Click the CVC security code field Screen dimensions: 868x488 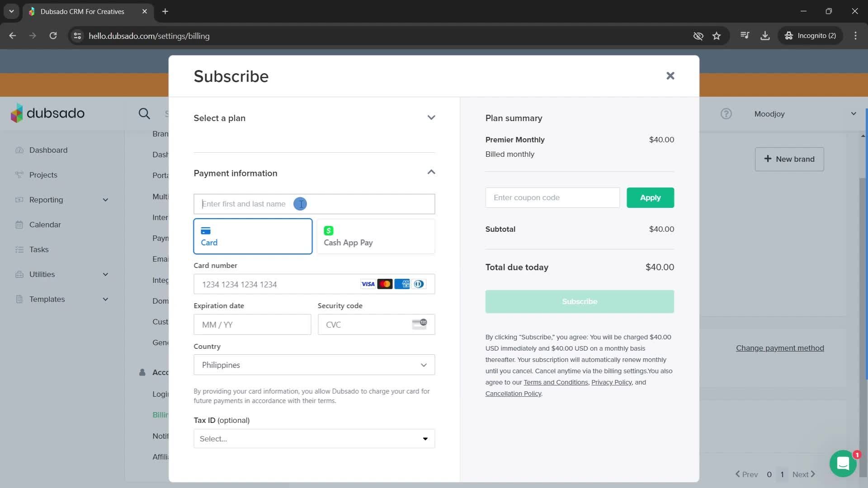pos(376,324)
